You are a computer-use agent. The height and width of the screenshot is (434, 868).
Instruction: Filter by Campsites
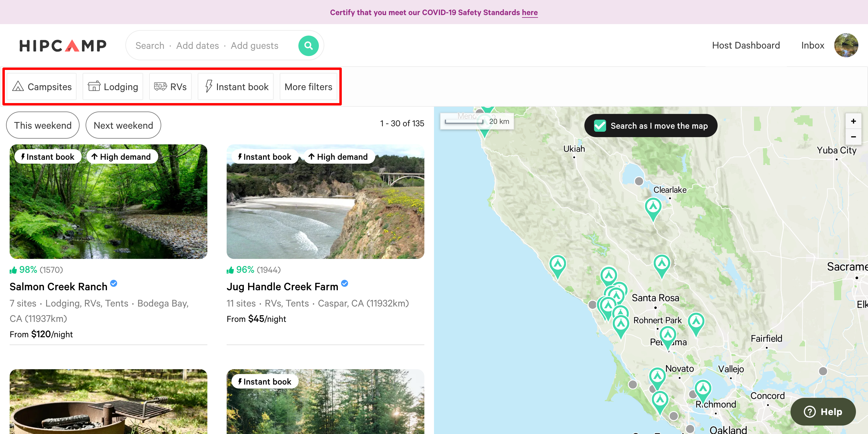42,86
